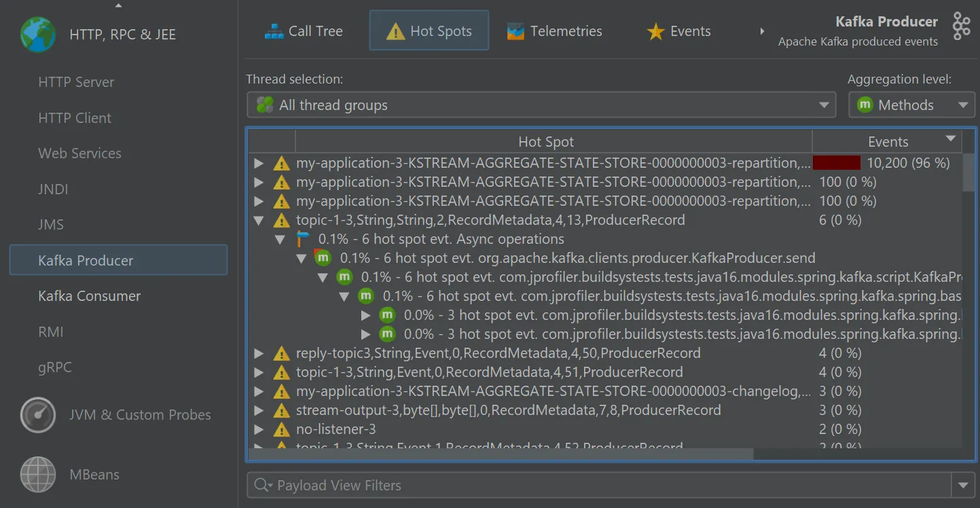Open Kafka Consumer probe
This screenshot has width=980, height=508.
pos(89,296)
